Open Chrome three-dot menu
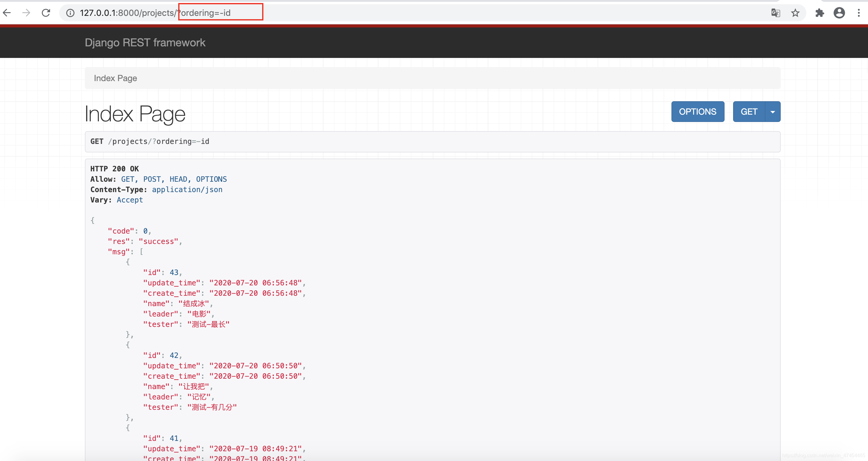This screenshot has width=868, height=461. (859, 13)
